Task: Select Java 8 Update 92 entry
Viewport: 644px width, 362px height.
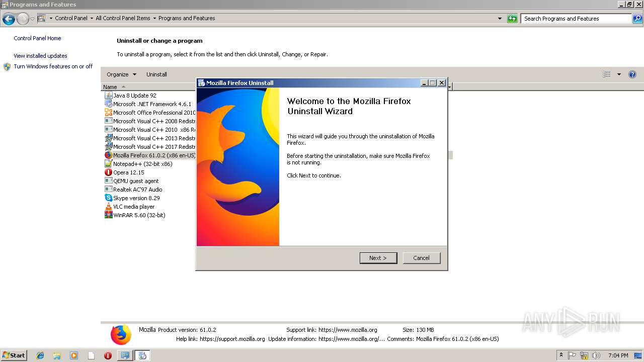Action: click(x=134, y=96)
